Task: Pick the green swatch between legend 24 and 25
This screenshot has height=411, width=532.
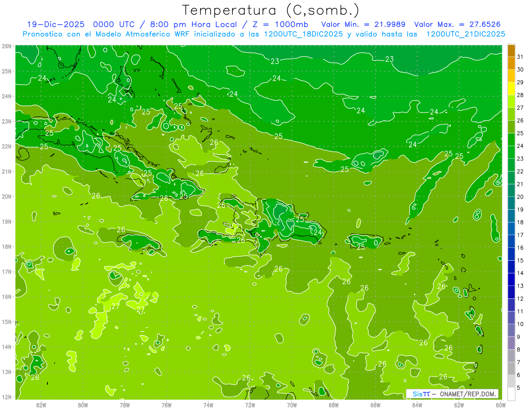Action: (x=511, y=140)
